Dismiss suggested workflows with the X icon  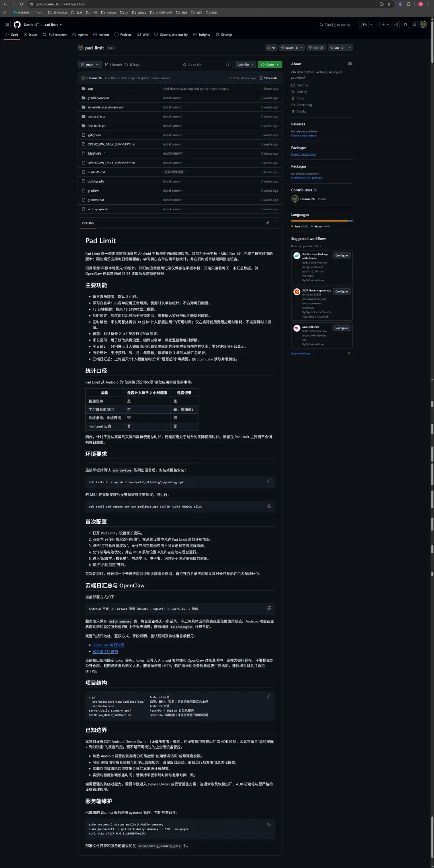[x=349, y=353]
